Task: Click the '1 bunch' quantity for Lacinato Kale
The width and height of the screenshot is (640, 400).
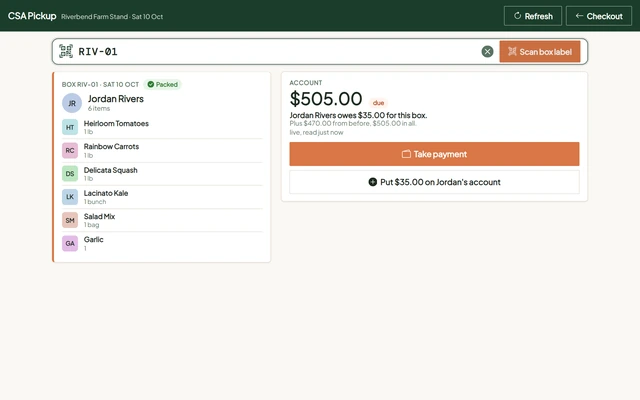Action: 95,202
